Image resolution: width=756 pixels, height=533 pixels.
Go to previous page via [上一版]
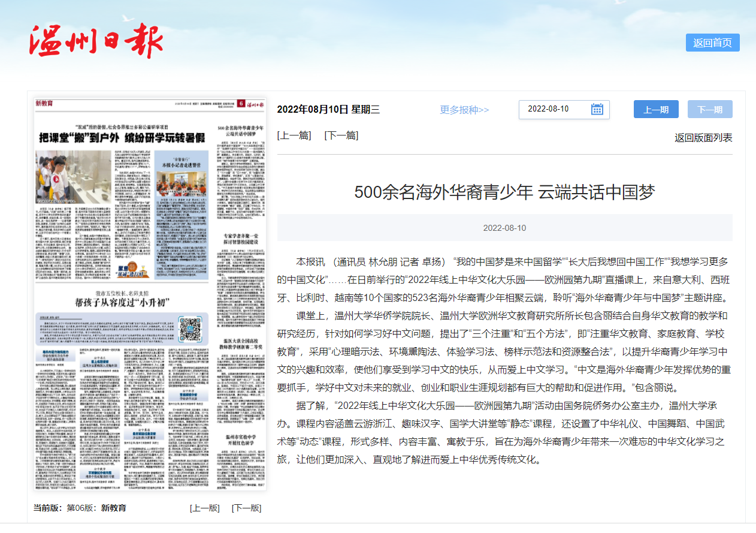coord(205,508)
